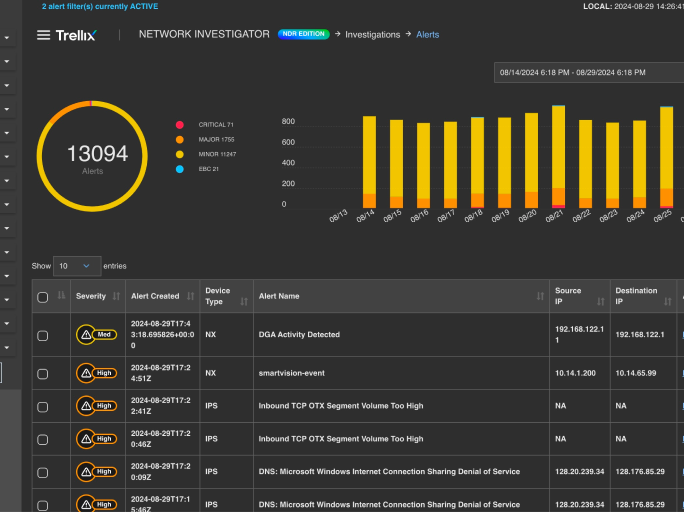The image size is (684, 512).
Task: Go to Investigations breadcrumb
Action: click(x=372, y=35)
